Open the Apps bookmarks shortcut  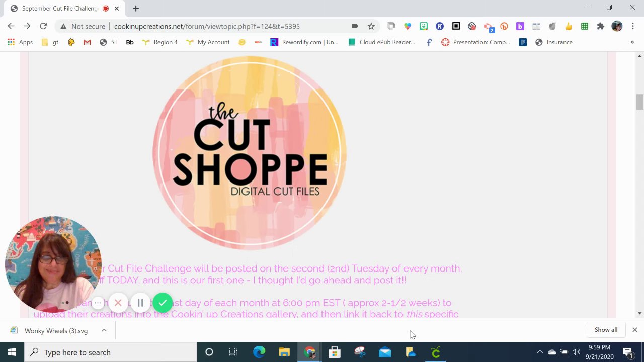pos(21,42)
